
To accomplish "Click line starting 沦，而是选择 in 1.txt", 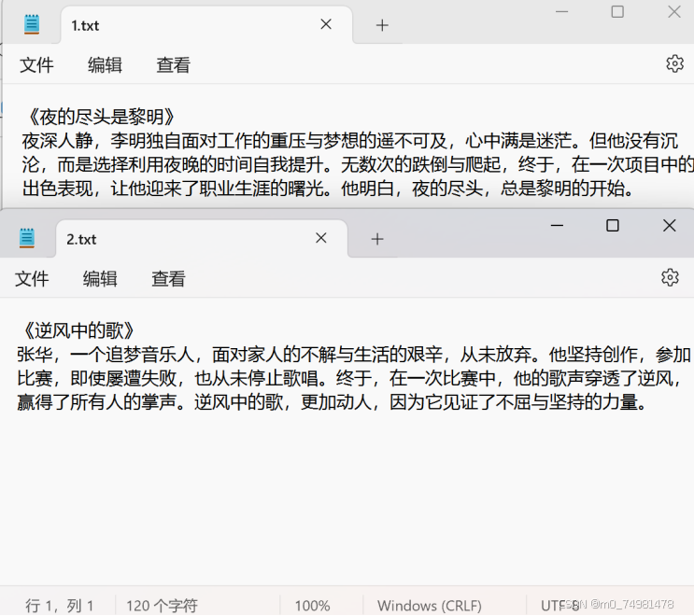I will click(358, 164).
